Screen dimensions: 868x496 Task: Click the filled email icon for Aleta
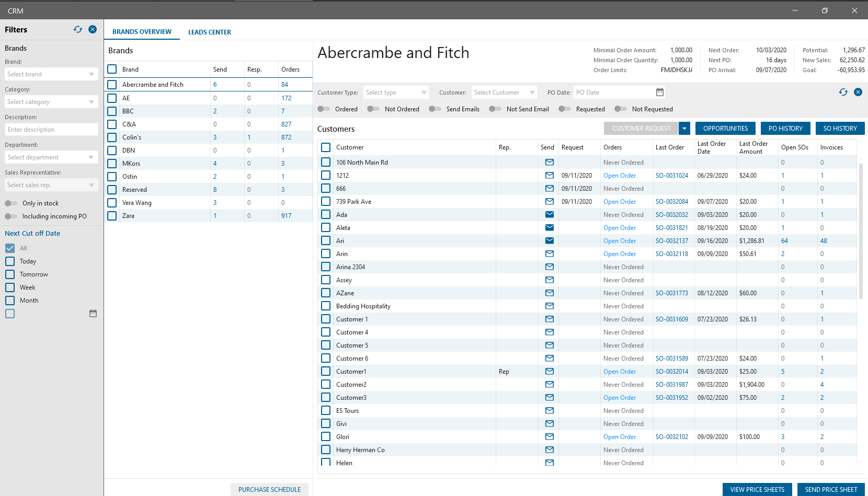[550, 228]
